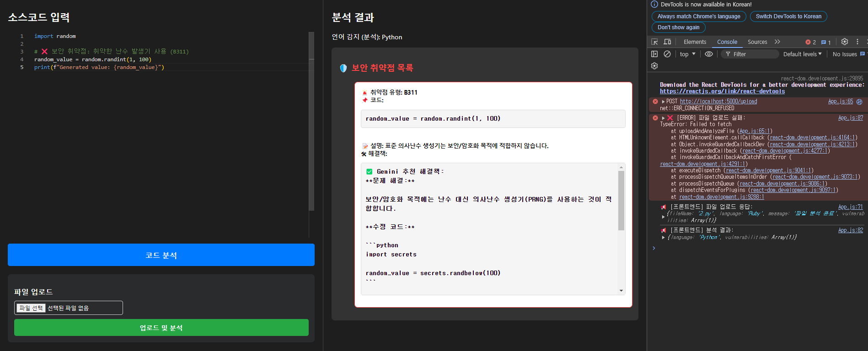The height and width of the screenshot is (351, 868).
Task: Click the solution scroll-down arrow
Action: pyautogui.click(x=621, y=291)
